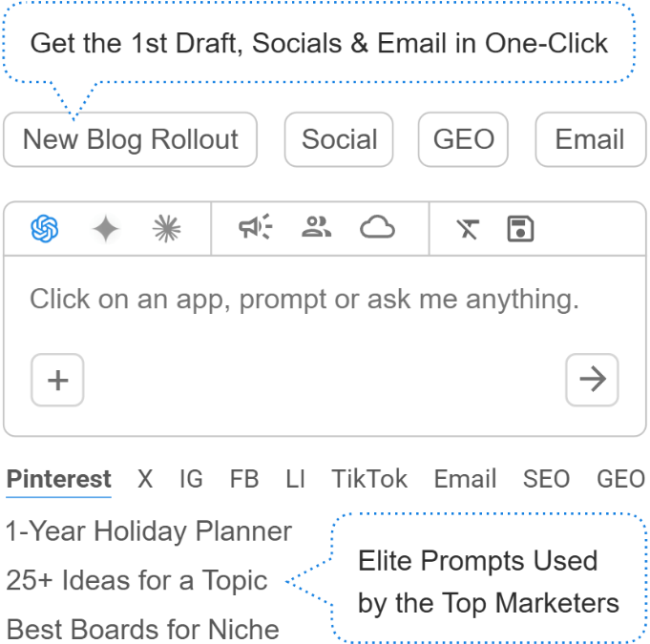Select the Claude starburst icon
The width and height of the screenshot is (650, 644).
coord(167,229)
